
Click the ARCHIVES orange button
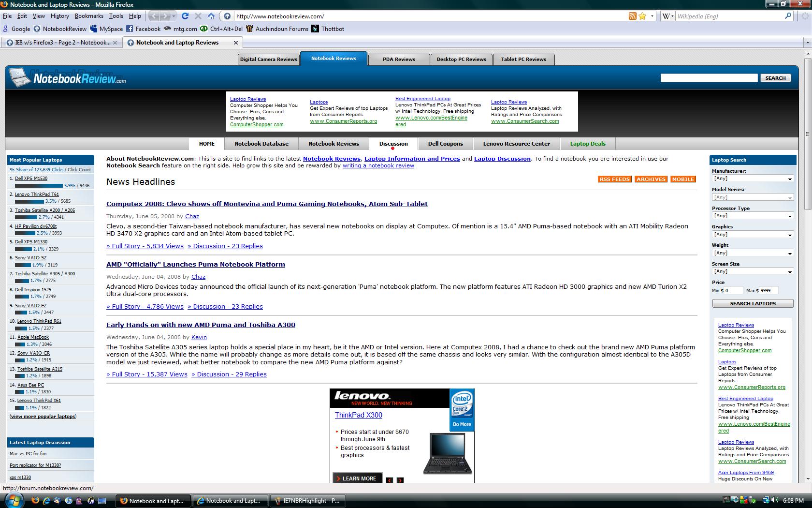(x=651, y=179)
